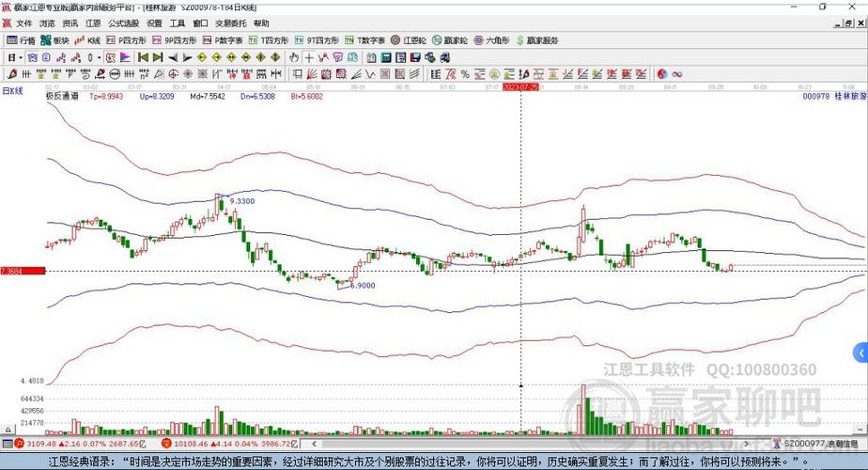Screen dimensions: 868x470
Task: Open the 帮助 menu
Action: 261,23
